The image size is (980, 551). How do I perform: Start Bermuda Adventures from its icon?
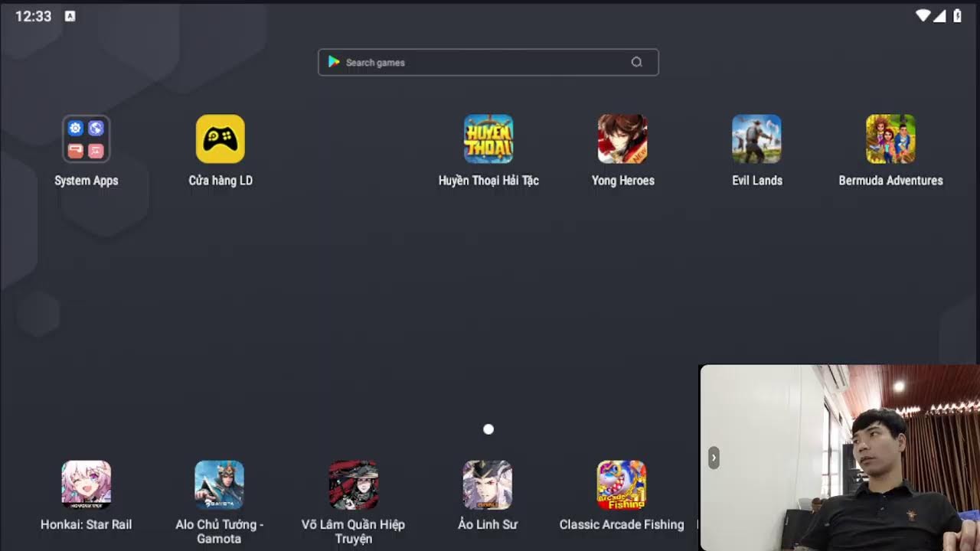(x=890, y=139)
